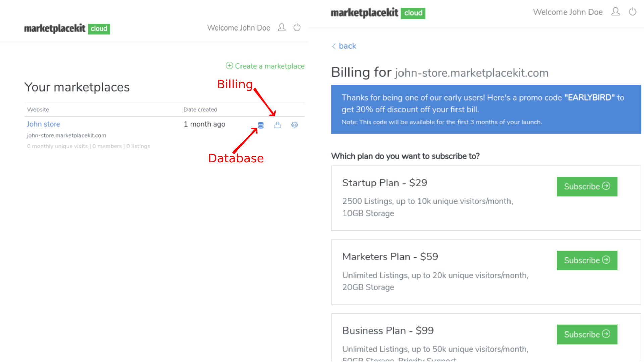Click the Billing icon for John store
Image resolution: width=644 pixels, height=362 pixels.
pyautogui.click(x=277, y=125)
